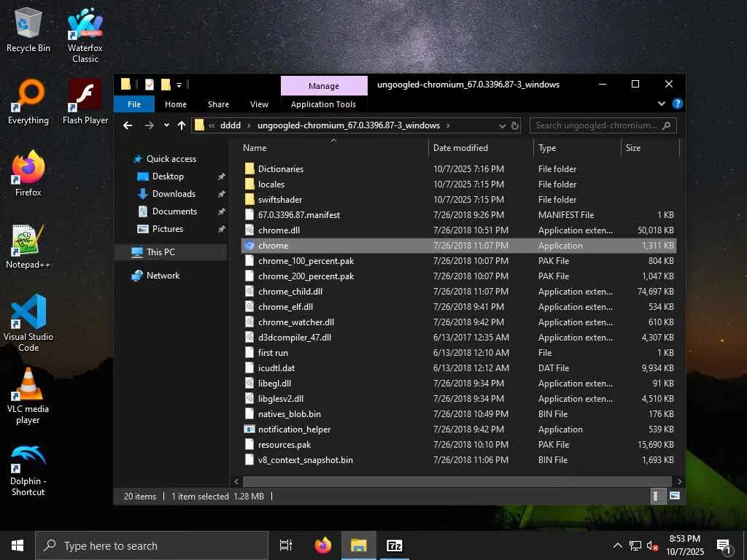Open the File menu tab

click(x=134, y=104)
